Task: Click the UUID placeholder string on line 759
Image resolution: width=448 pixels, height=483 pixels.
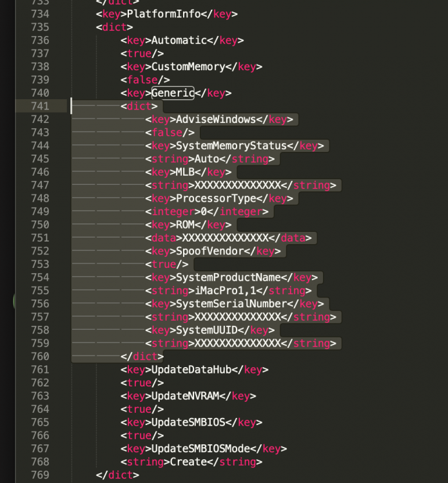Action: tap(238, 343)
